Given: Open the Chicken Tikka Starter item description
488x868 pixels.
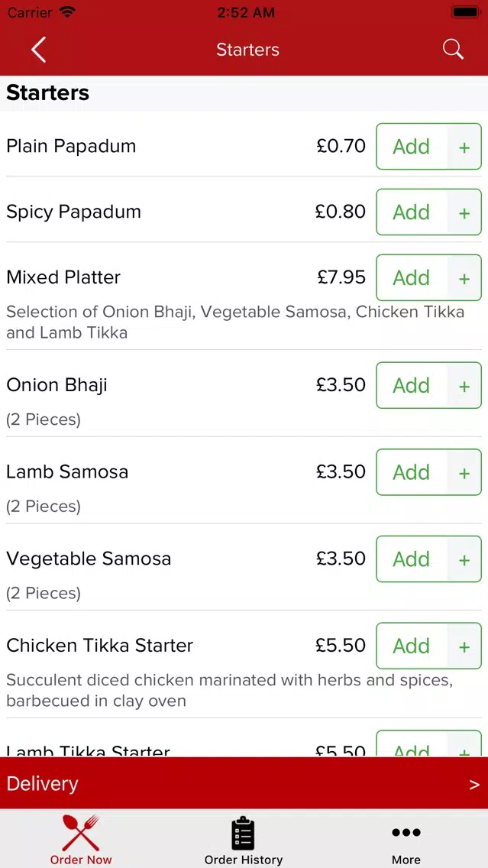Looking at the screenshot, I should [x=230, y=690].
